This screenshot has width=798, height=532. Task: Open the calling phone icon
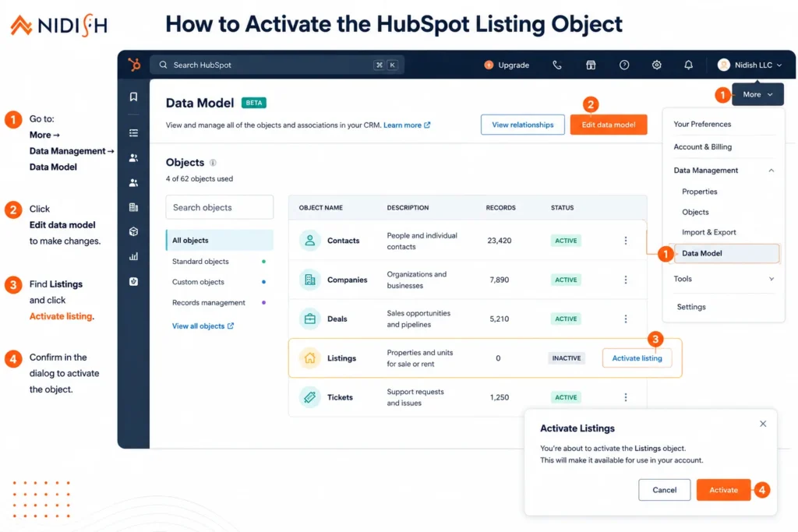click(556, 65)
